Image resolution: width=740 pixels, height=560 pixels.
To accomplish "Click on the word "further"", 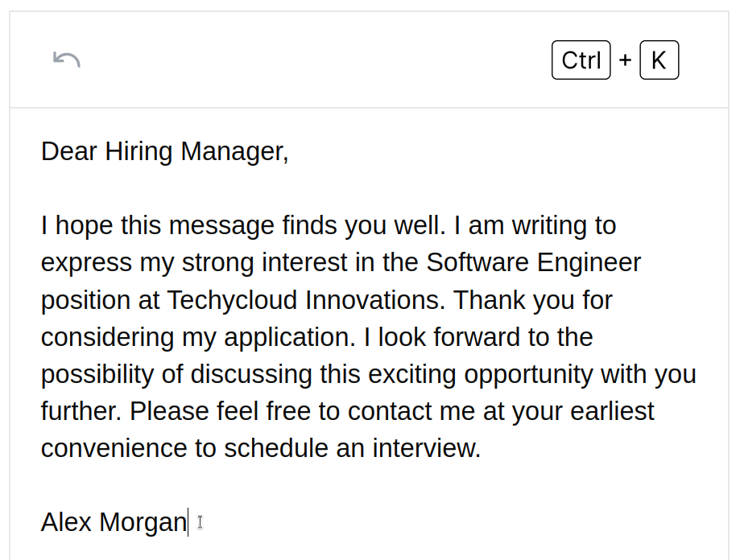I will [81, 411].
